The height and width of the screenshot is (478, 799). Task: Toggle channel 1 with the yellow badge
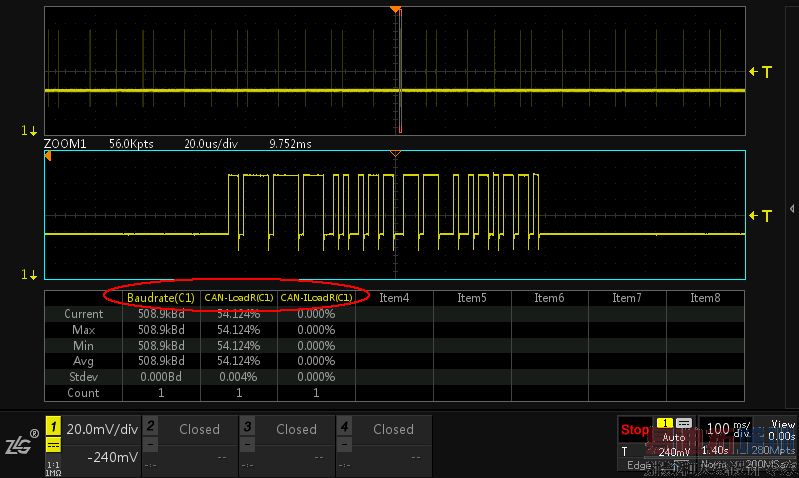click(53, 427)
